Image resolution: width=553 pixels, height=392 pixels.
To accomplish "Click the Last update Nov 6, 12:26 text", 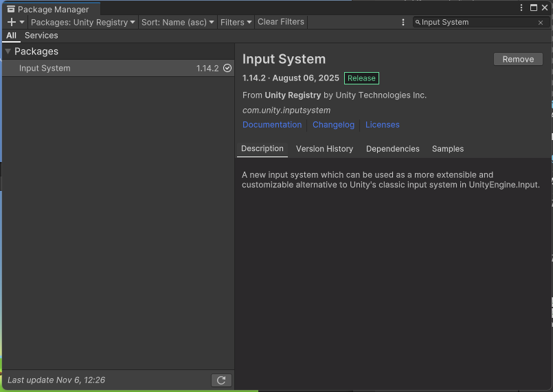I will (x=56, y=380).
